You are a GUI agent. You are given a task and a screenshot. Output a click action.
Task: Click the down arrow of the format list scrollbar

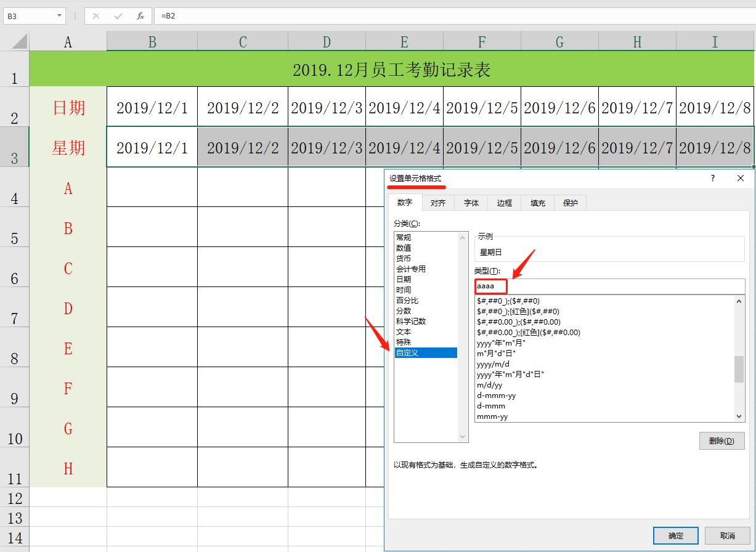tap(739, 416)
